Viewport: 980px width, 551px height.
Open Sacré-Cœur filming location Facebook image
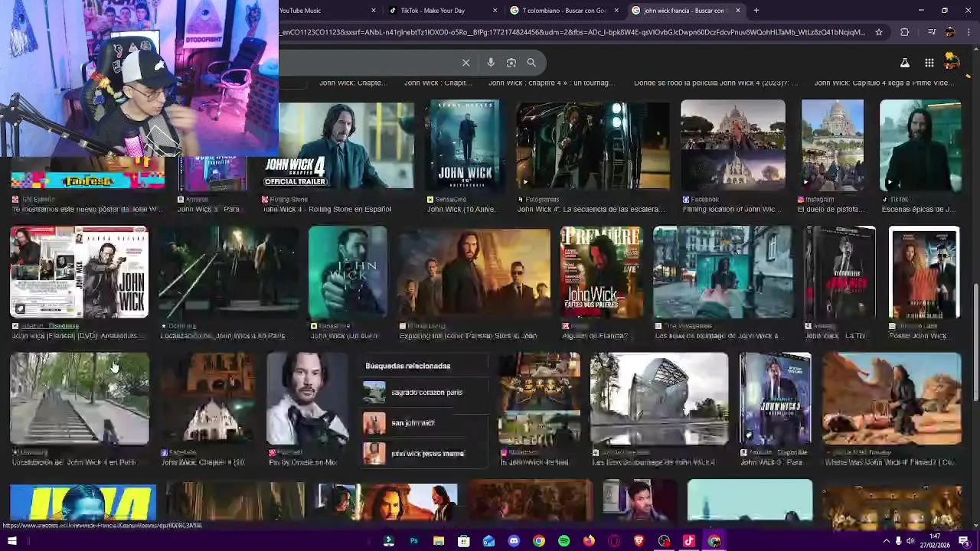733,144
